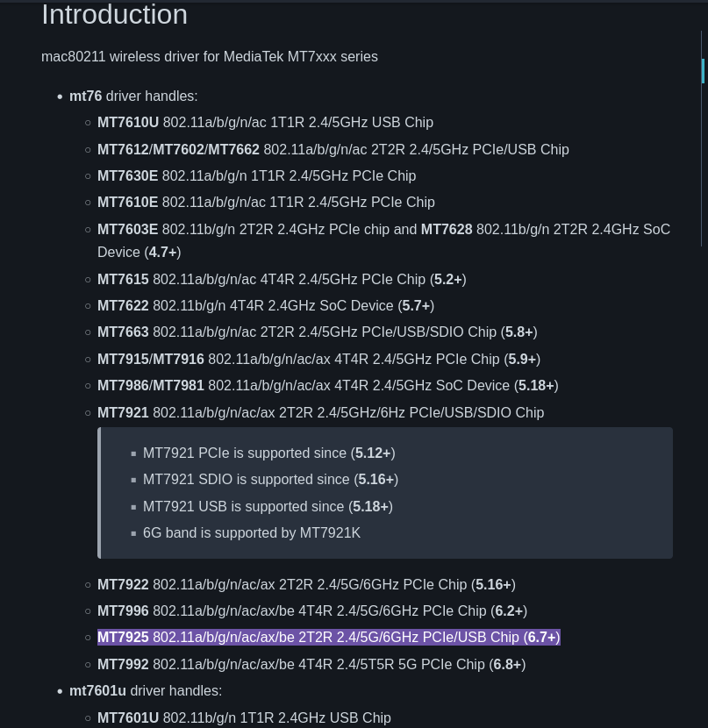Viewport: 708px width, 728px height.
Task: Click the bold MT7610U chip name
Action: [x=128, y=123]
